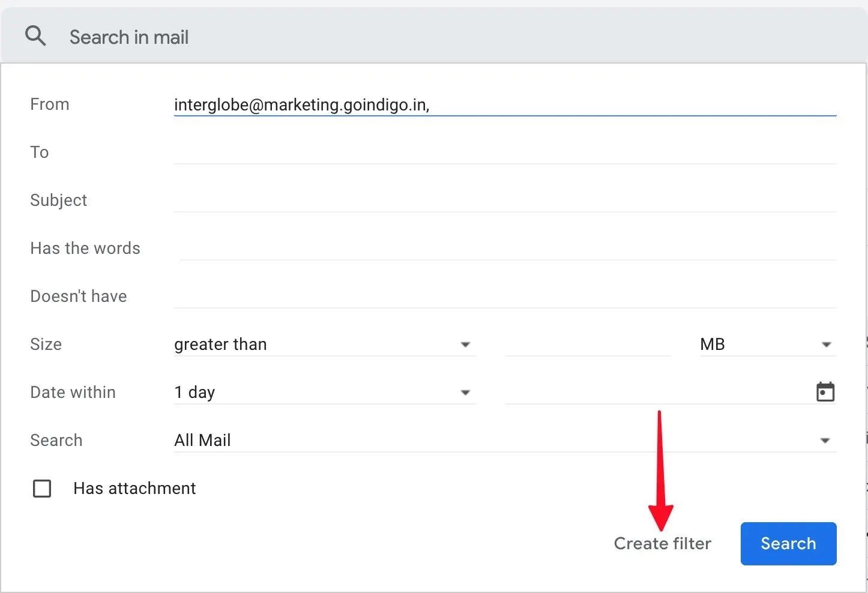Click the empty To field
The image size is (868, 593).
pos(504,152)
